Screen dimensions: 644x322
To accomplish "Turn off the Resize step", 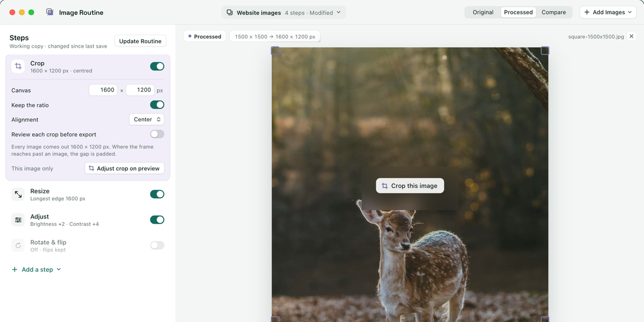I will (x=157, y=194).
